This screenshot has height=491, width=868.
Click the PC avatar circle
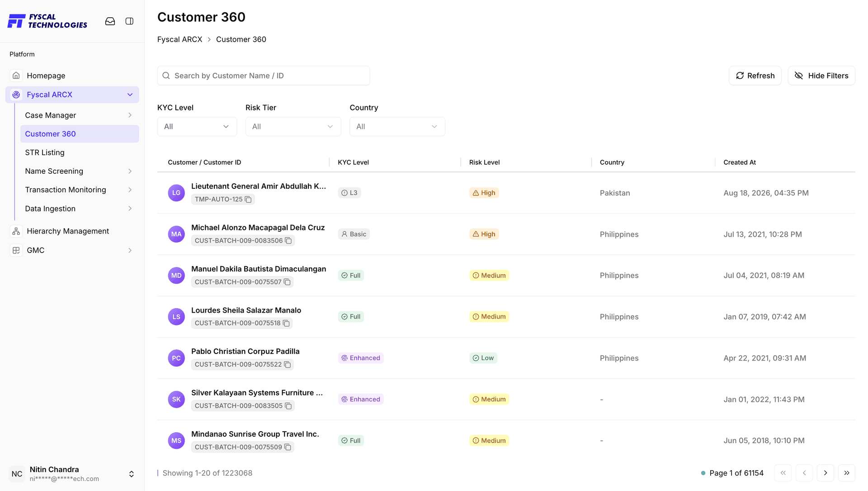176,358
